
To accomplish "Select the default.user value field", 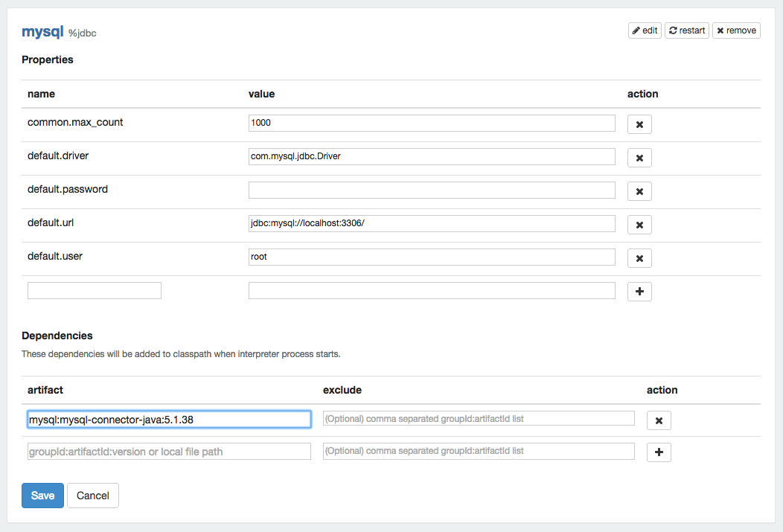I will 432,257.
